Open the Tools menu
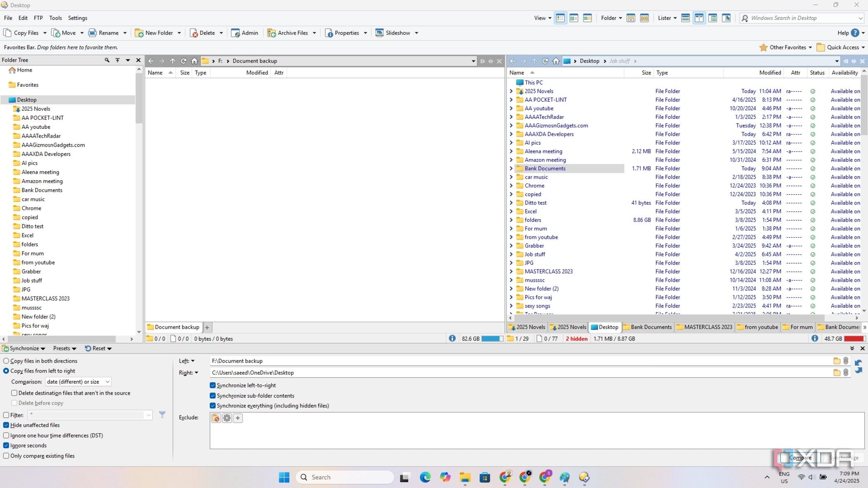The height and width of the screenshot is (488, 868). coord(55,18)
